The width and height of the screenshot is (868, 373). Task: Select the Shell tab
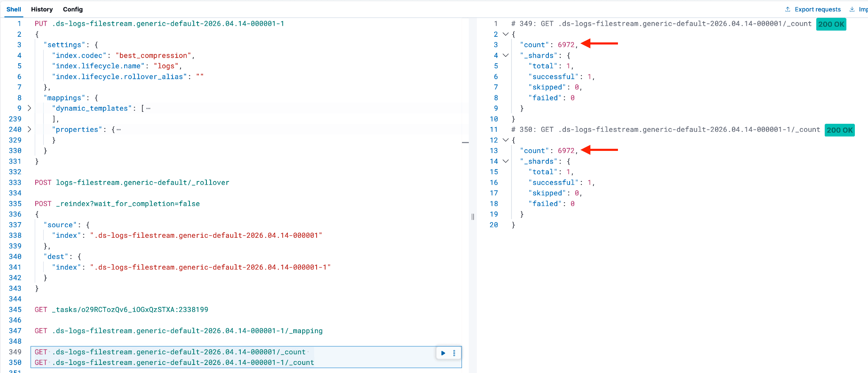click(x=14, y=9)
